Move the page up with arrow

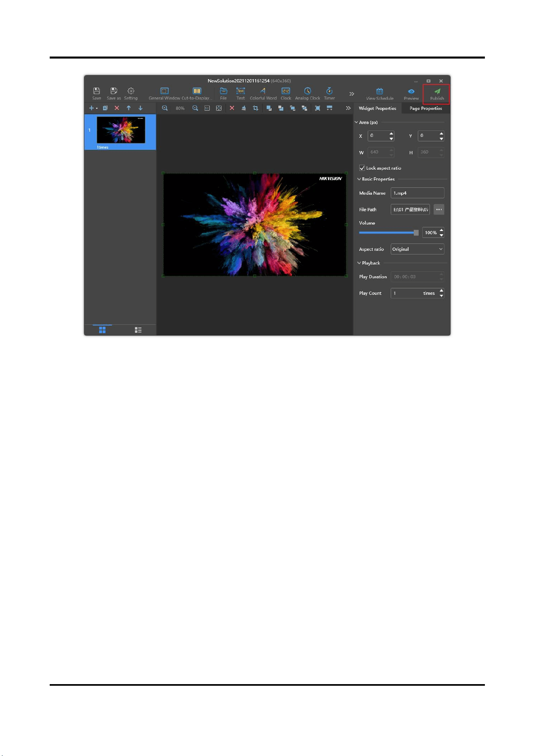pos(128,108)
